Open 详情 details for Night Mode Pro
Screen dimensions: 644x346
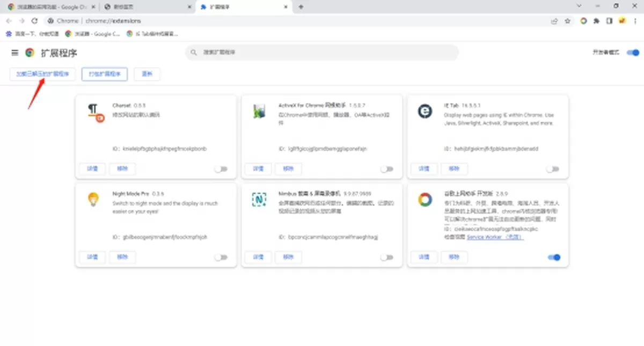(x=92, y=257)
